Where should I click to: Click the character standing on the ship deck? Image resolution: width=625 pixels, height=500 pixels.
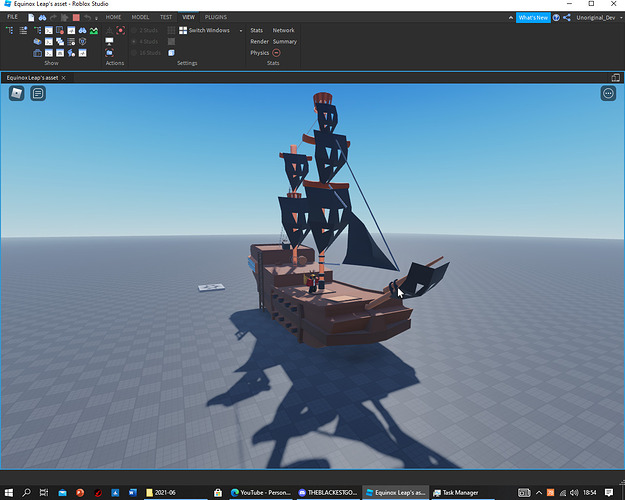313,283
